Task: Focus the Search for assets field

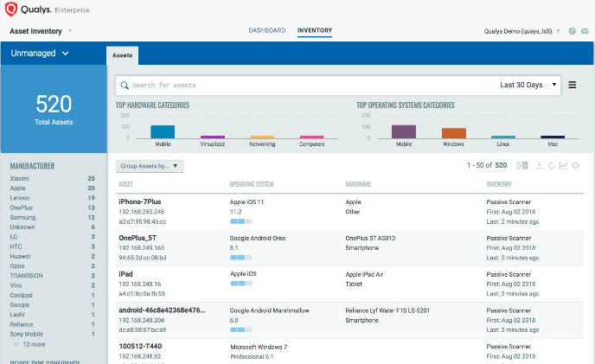Action: point(301,85)
